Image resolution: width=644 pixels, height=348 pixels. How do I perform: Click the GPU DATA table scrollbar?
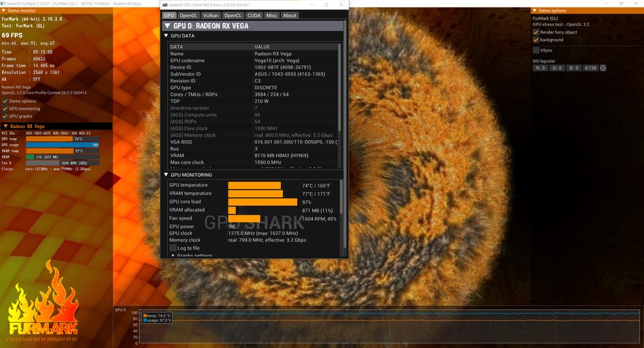[339, 87]
